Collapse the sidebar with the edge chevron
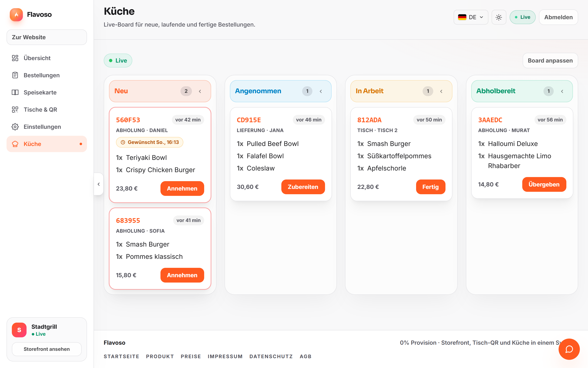 click(x=99, y=184)
